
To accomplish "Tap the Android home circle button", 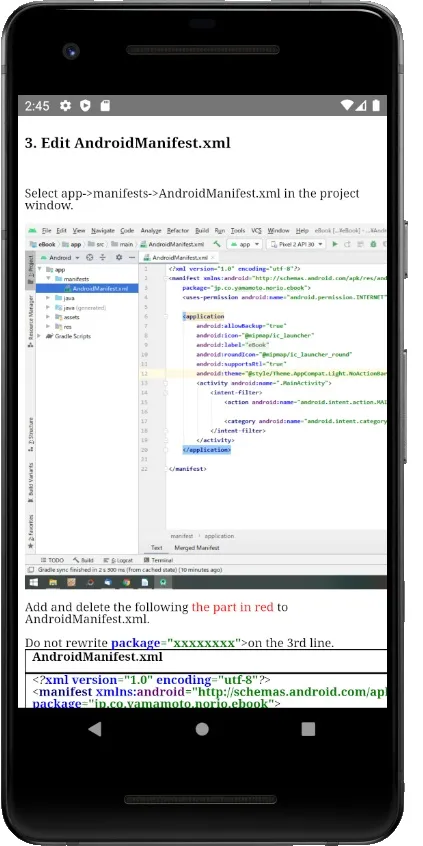I will [x=202, y=729].
